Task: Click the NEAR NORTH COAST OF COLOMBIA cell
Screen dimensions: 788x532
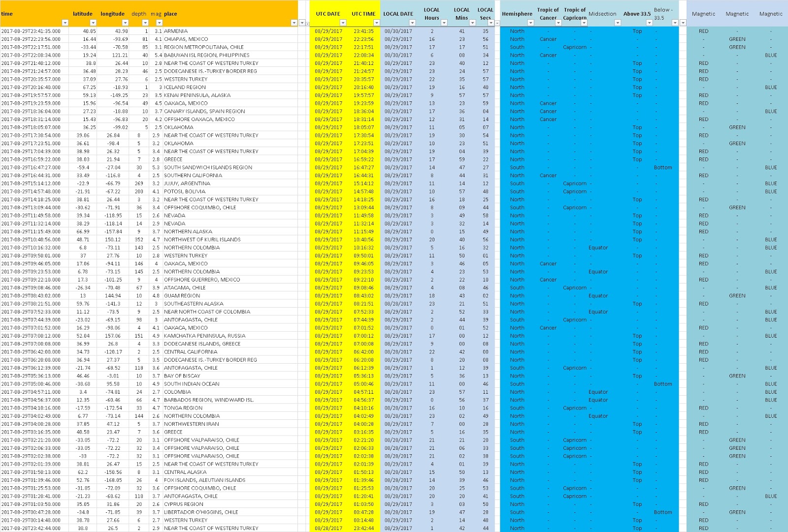Action: [x=230, y=312]
